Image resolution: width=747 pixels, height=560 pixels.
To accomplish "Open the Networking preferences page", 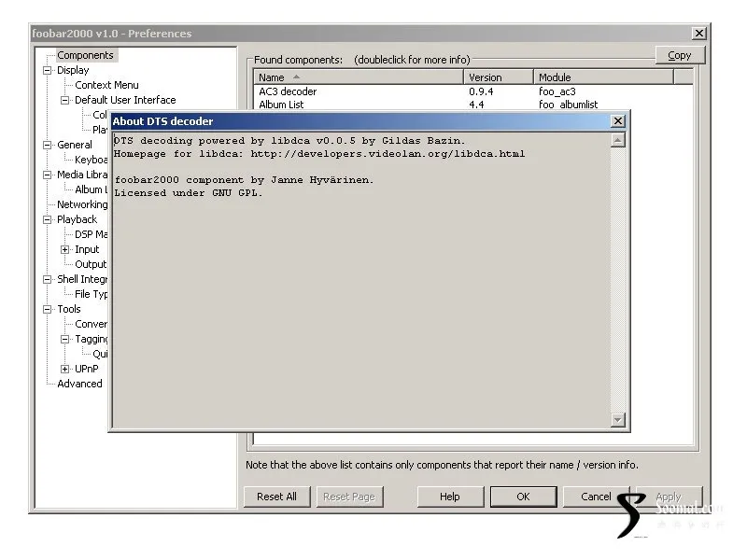I will 82,204.
